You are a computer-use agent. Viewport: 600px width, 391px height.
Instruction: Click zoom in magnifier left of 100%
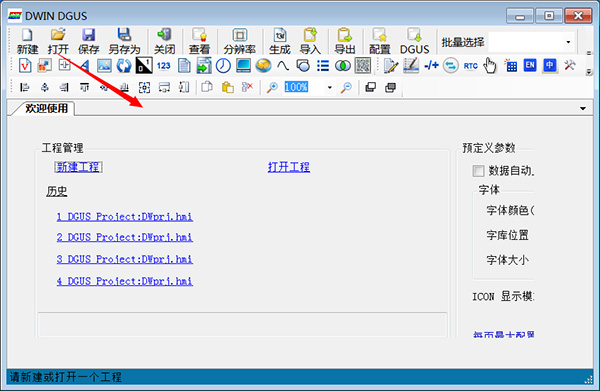click(x=272, y=88)
